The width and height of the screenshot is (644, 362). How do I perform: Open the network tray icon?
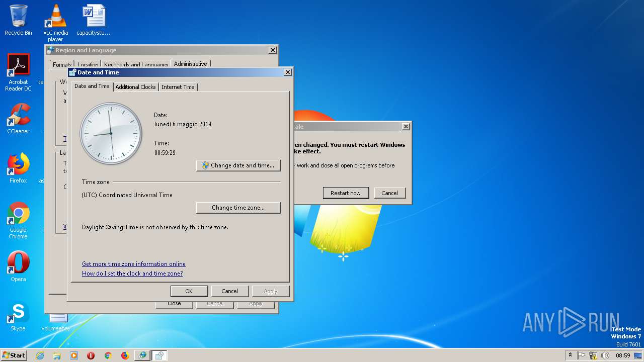(593, 355)
